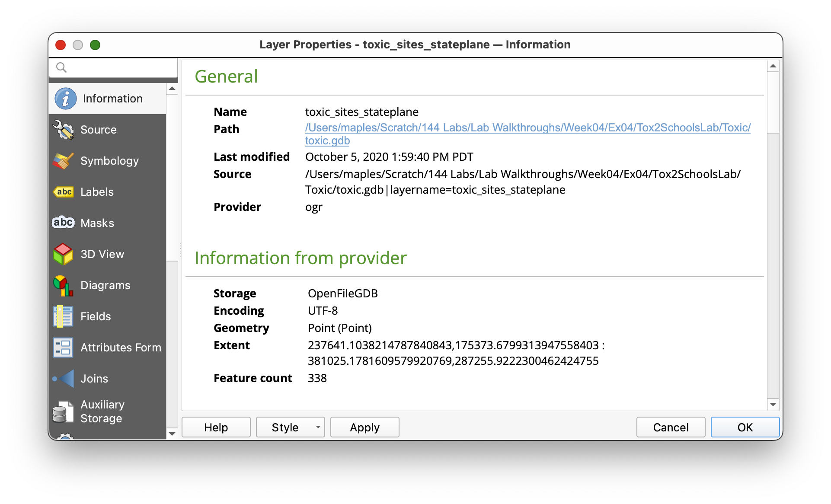Click the Information icon in sidebar
831x504 pixels.
(66, 99)
